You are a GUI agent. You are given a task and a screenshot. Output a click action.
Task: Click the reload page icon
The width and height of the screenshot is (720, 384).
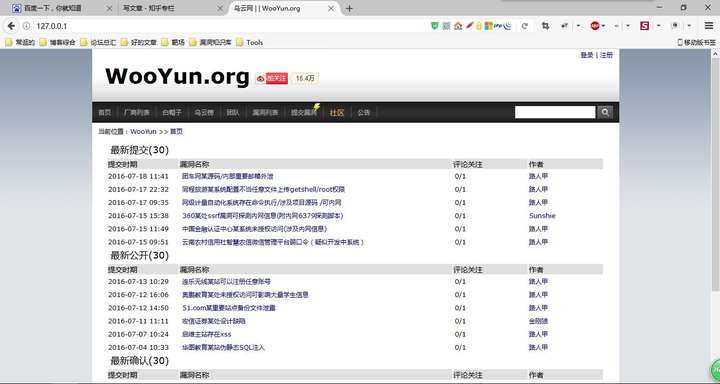coord(524,26)
